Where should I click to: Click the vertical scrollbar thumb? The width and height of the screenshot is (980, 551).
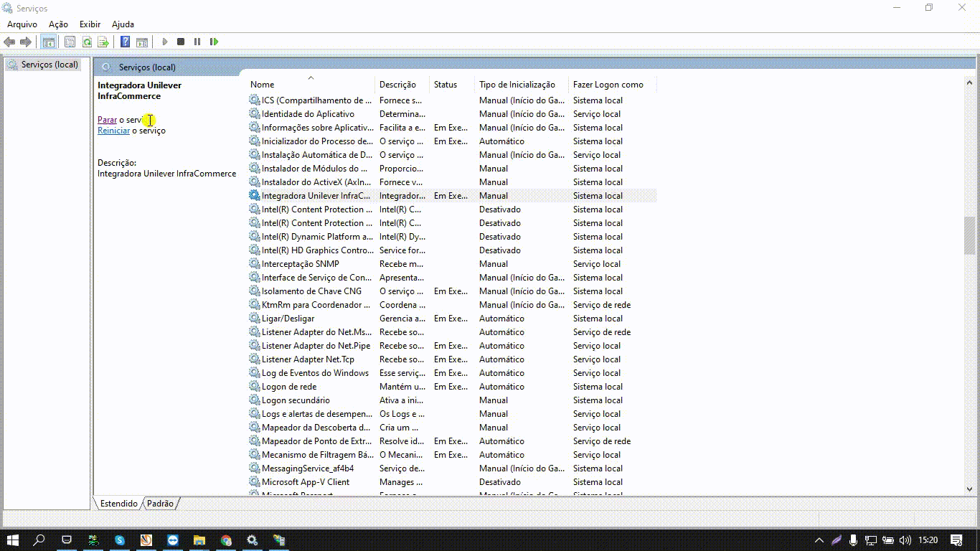point(970,235)
